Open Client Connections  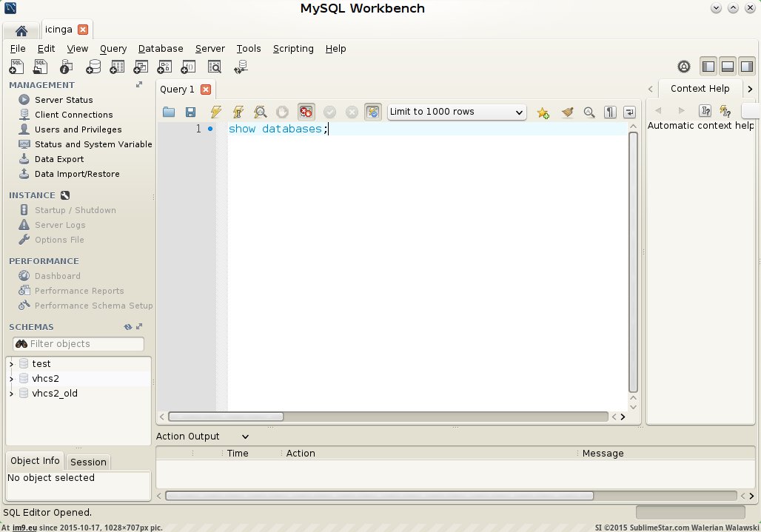(x=74, y=115)
